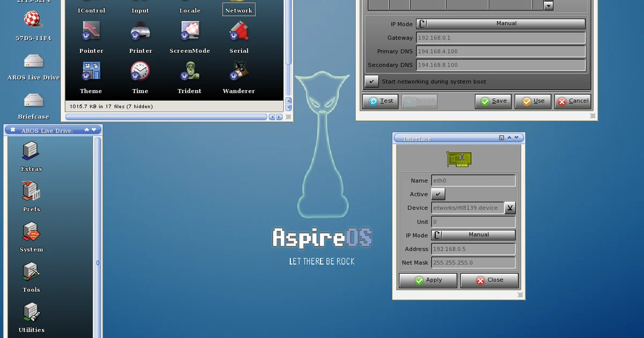
Task: Open the Utilities drawer icon
Action: pos(31,312)
